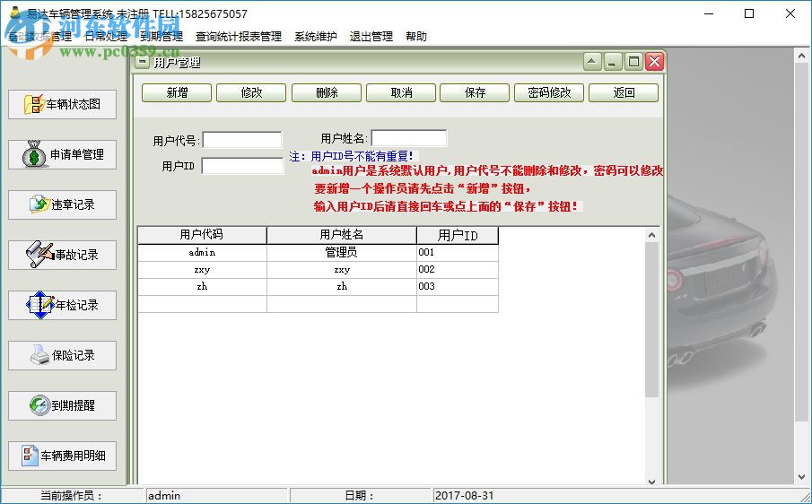Focus the 用户ID input field
Screen dimensions: 812x504
(x=242, y=166)
